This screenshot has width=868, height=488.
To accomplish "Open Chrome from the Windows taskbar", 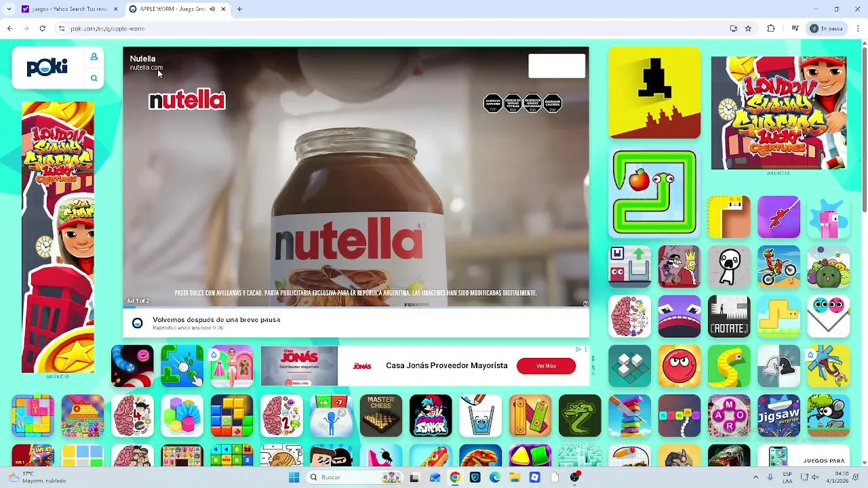I will [455, 477].
